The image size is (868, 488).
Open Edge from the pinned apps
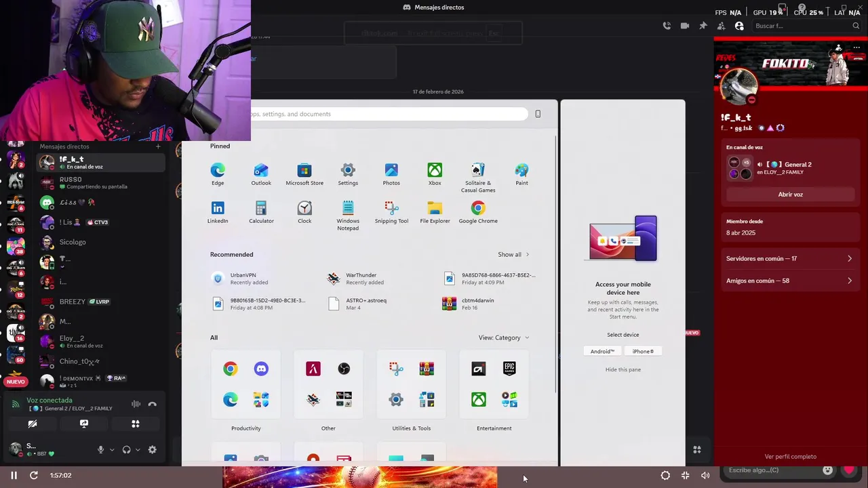(218, 174)
